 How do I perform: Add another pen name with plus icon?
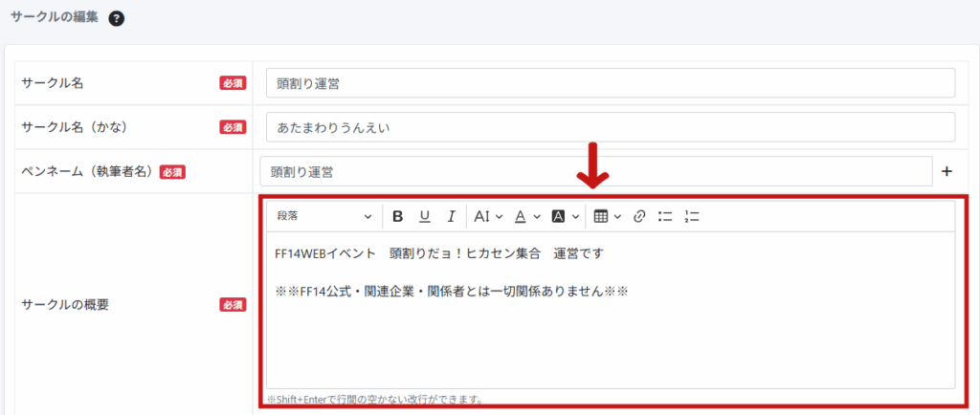[x=947, y=172]
